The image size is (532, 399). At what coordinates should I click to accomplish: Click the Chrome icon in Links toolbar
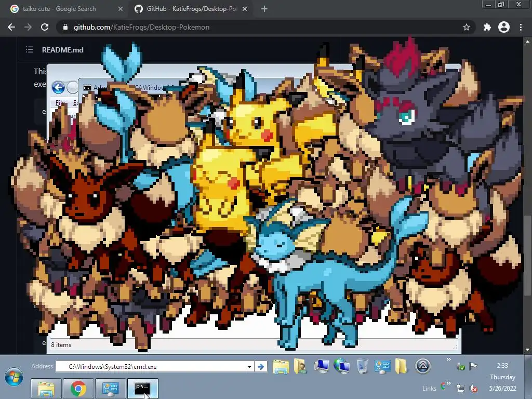tap(443, 386)
